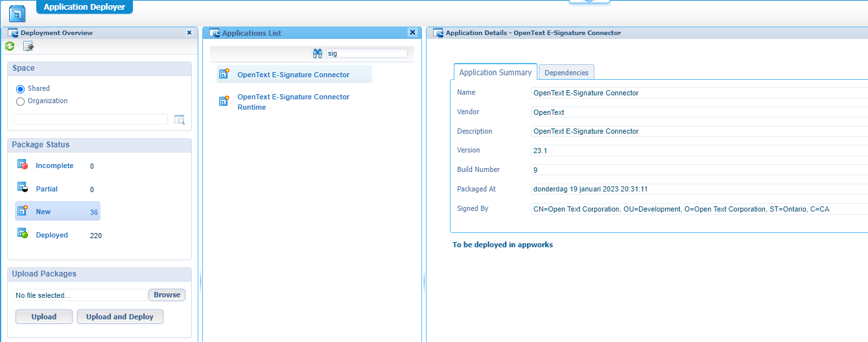Screen dimensions: 868x342
Task: Open the Application Summary tab
Action: [x=495, y=73]
